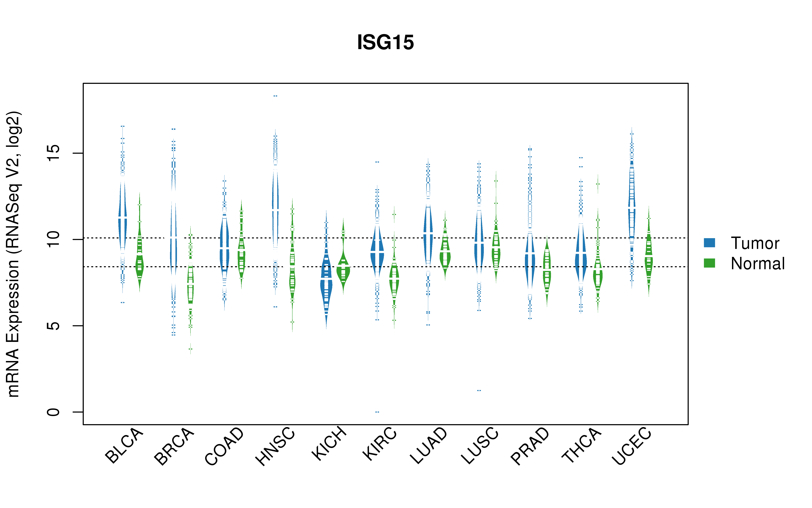Screen dimensions: 812x508
Task: Click the BRCA x-axis label
Action: click(174, 446)
